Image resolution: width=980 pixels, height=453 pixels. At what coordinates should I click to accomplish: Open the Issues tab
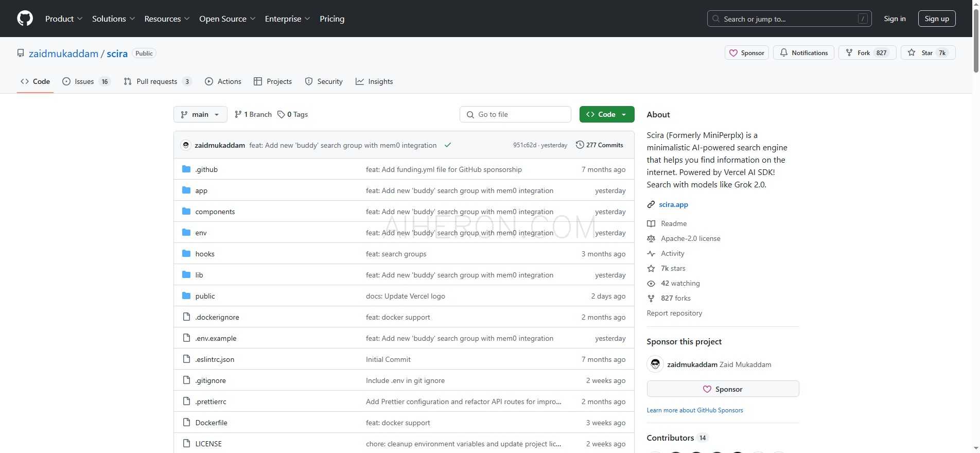point(86,81)
